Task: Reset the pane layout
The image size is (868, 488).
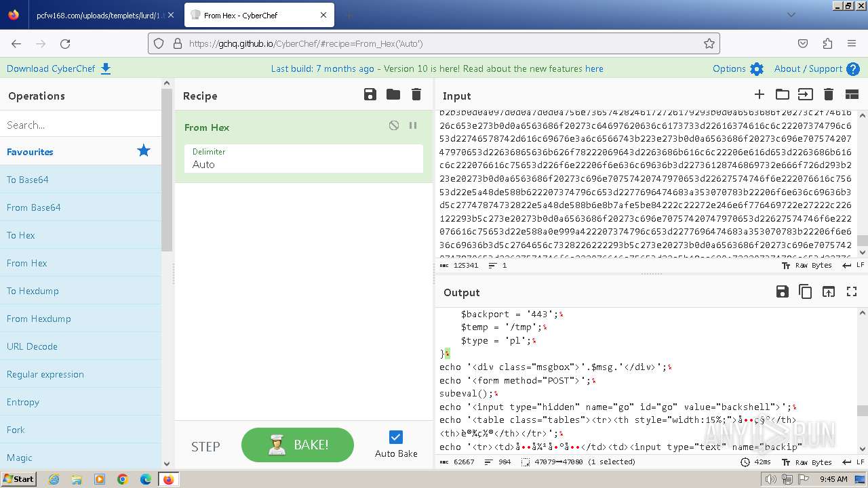Action: pos(852,95)
